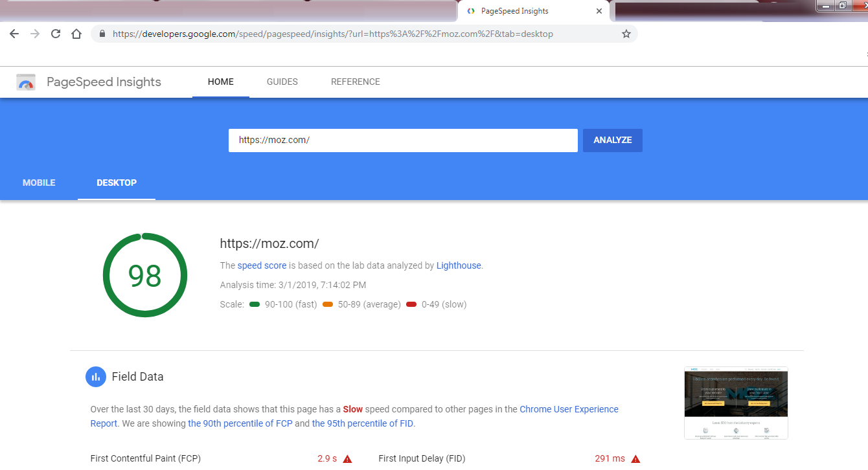Click the Field Data bar chart icon
Screen dimensions: 868x470
[x=96, y=377]
